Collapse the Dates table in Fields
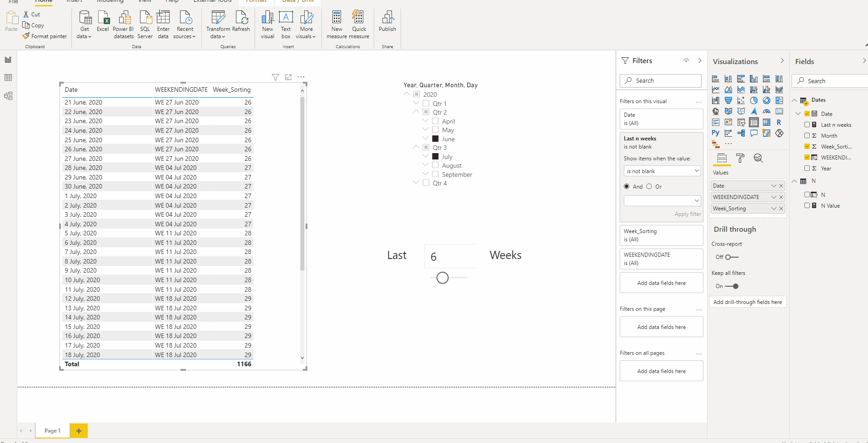Screen dimensions: 868x443 [794, 100]
